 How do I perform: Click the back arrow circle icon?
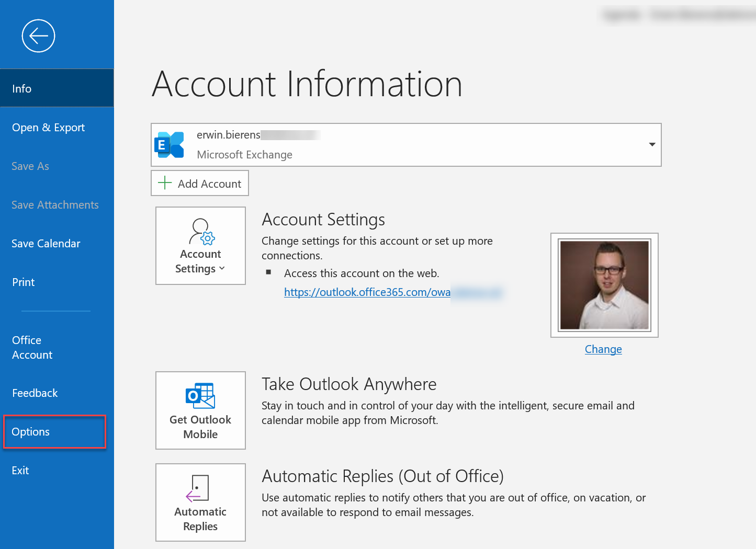tap(38, 36)
